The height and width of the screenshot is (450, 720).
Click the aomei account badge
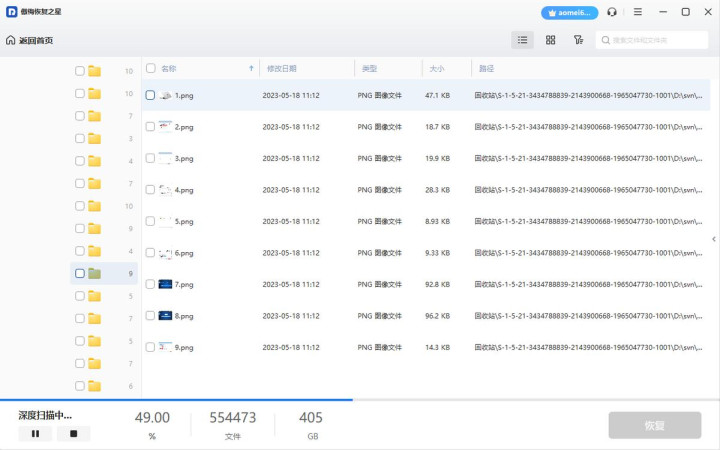pyautogui.click(x=569, y=13)
